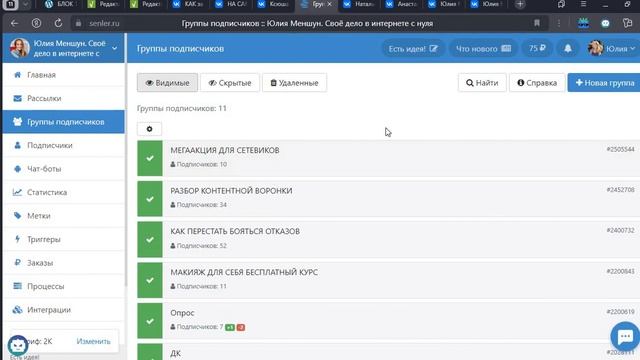Open Что нового news

(483, 49)
